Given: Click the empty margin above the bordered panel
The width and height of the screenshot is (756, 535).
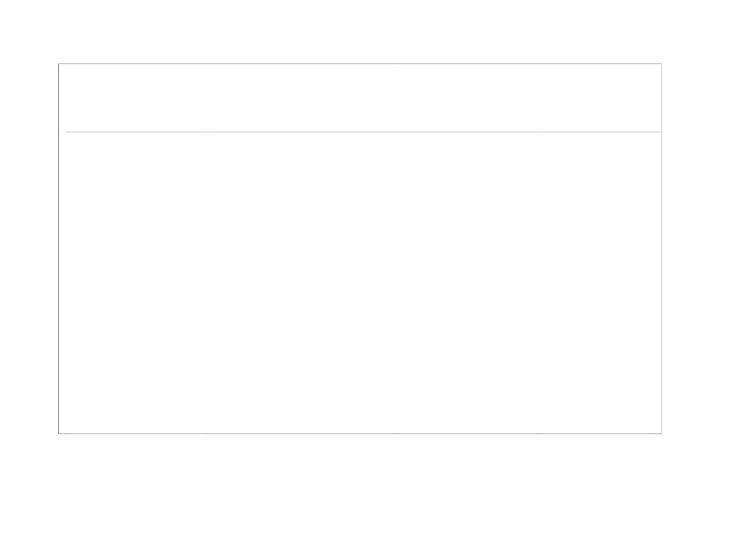Looking at the screenshot, I should [x=360, y=32].
